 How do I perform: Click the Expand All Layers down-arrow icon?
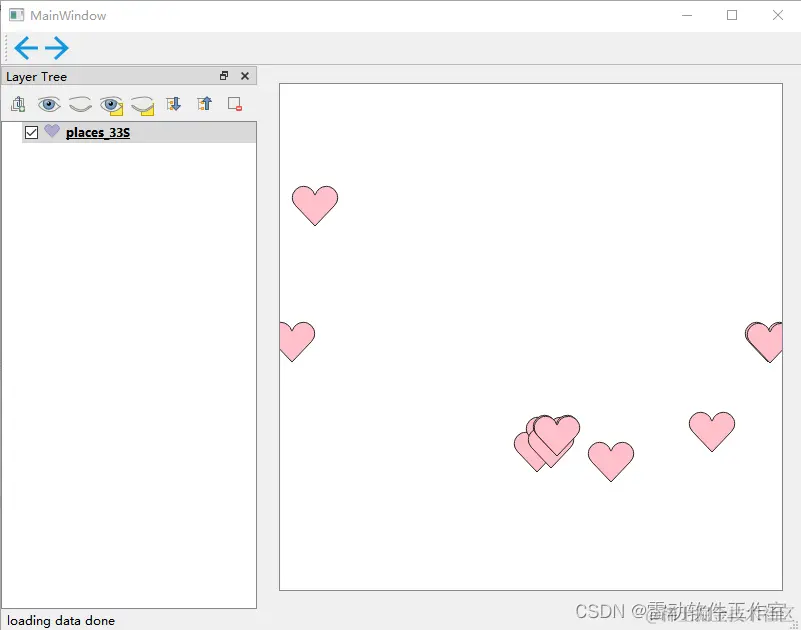[173, 104]
